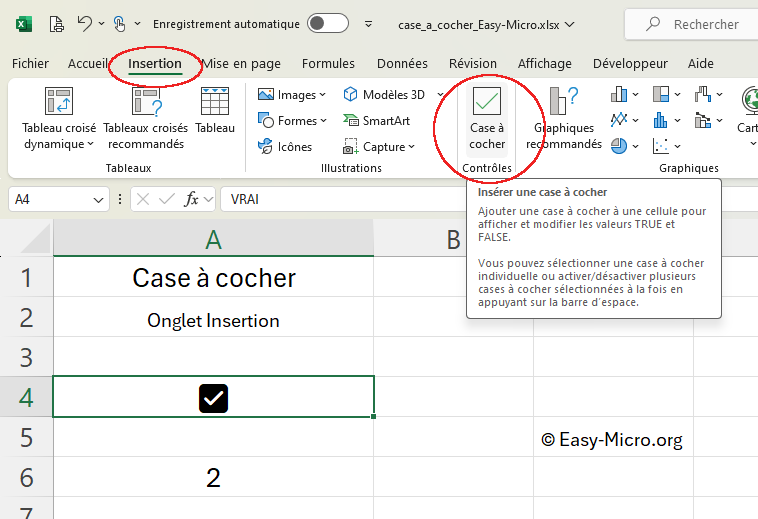Click the Icônes button
This screenshot has height=519, width=758.
285,146
